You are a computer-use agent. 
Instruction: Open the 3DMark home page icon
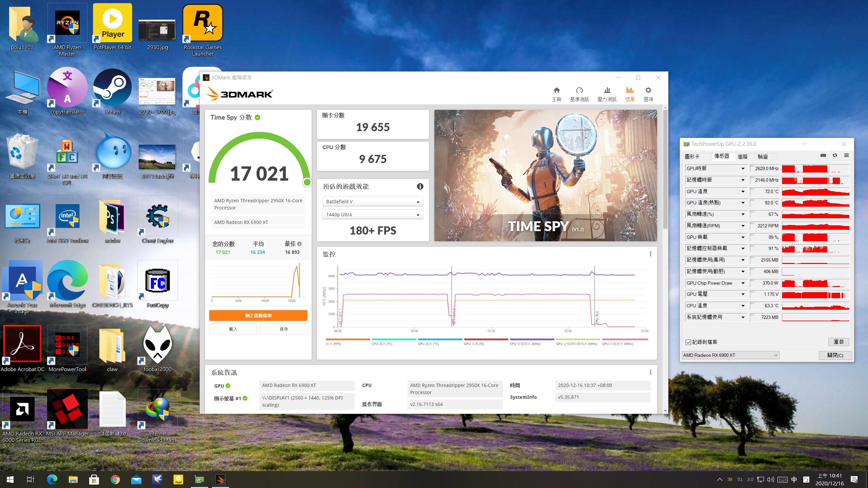pos(556,94)
